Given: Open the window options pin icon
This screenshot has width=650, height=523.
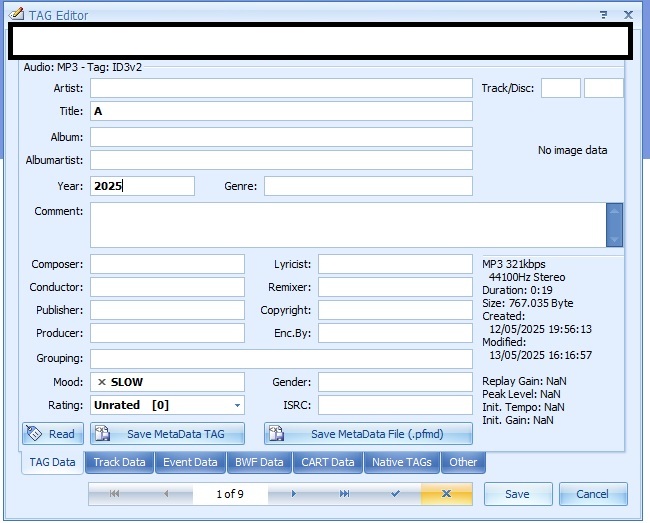Looking at the screenshot, I should [x=604, y=15].
